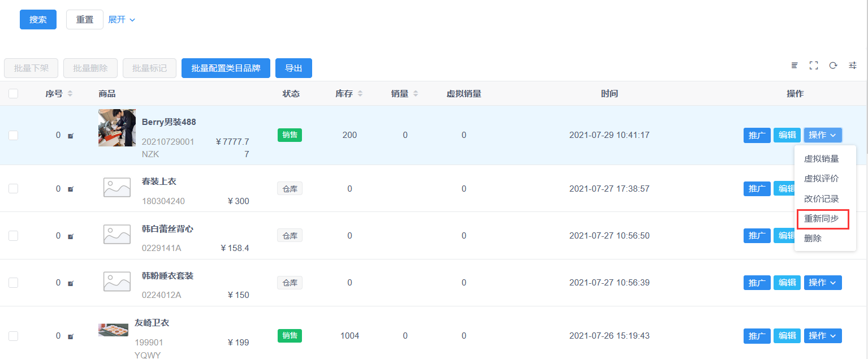
Task: Sort by 序号 column arrows
Action: coord(70,94)
